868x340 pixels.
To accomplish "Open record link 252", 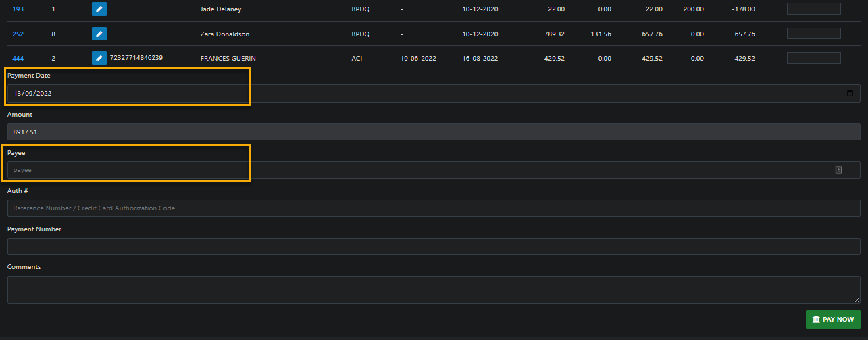I will [x=18, y=34].
